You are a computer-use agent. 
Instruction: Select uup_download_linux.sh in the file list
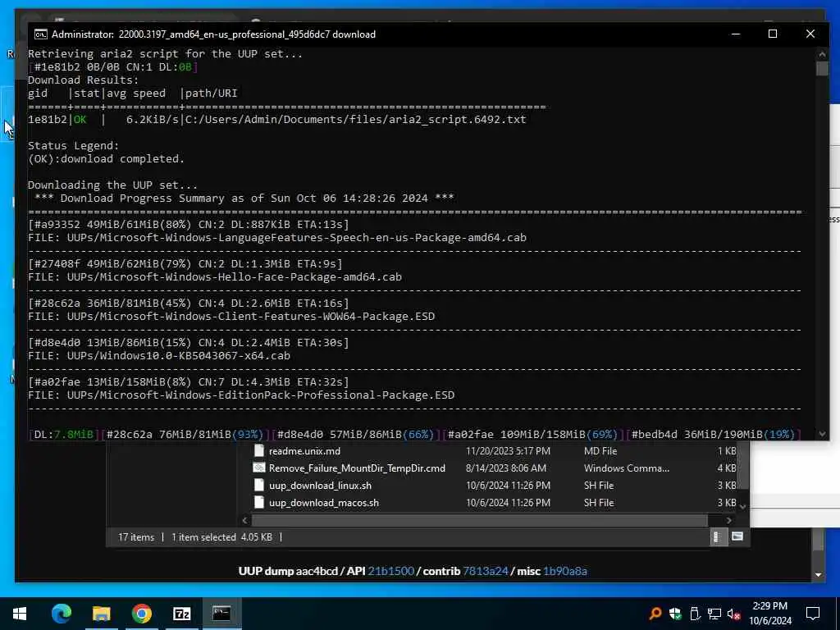(320, 486)
